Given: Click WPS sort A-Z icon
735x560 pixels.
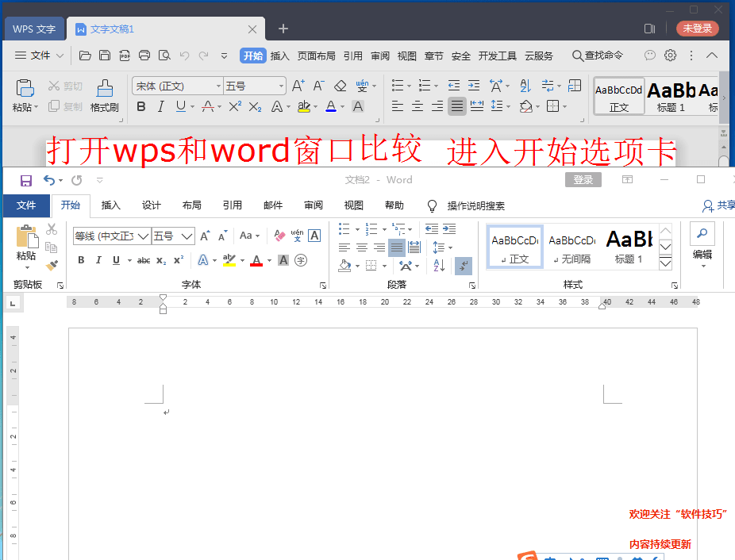Looking at the screenshot, I should pyautogui.click(x=525, y=86).
